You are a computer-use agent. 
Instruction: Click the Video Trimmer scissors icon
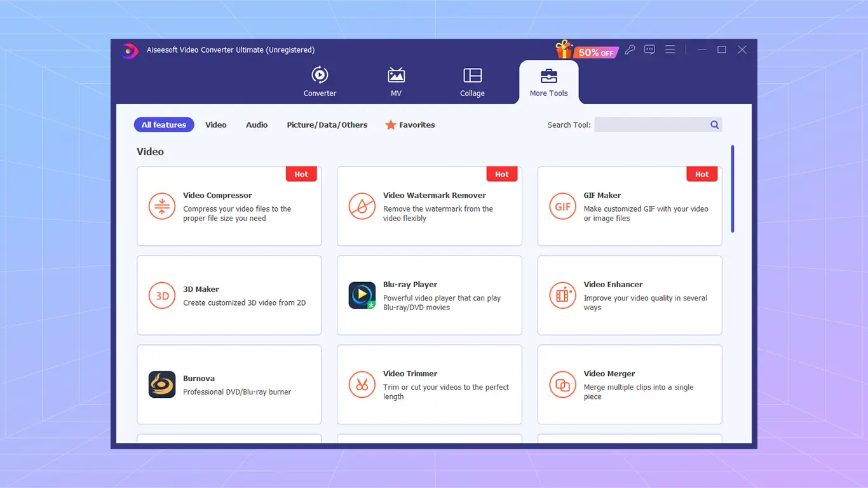click(x=362, y=384)
